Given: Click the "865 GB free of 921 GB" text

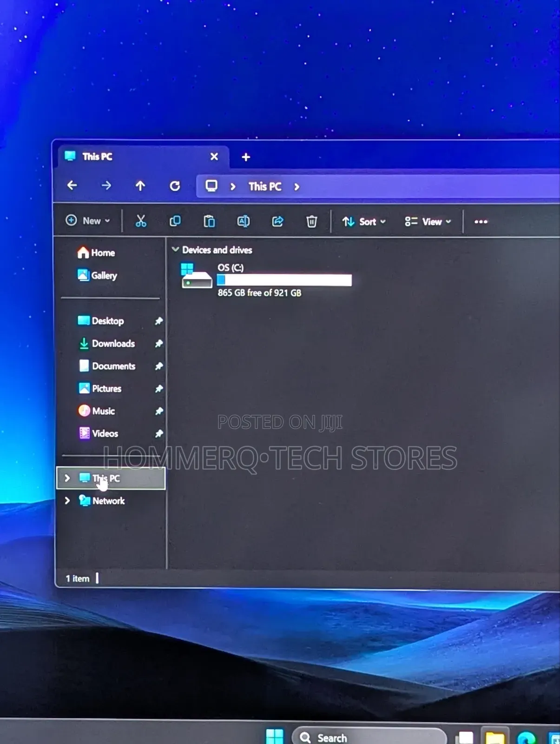Looking at the screenshot, I should pyautogui.click(x=259, y=293).
